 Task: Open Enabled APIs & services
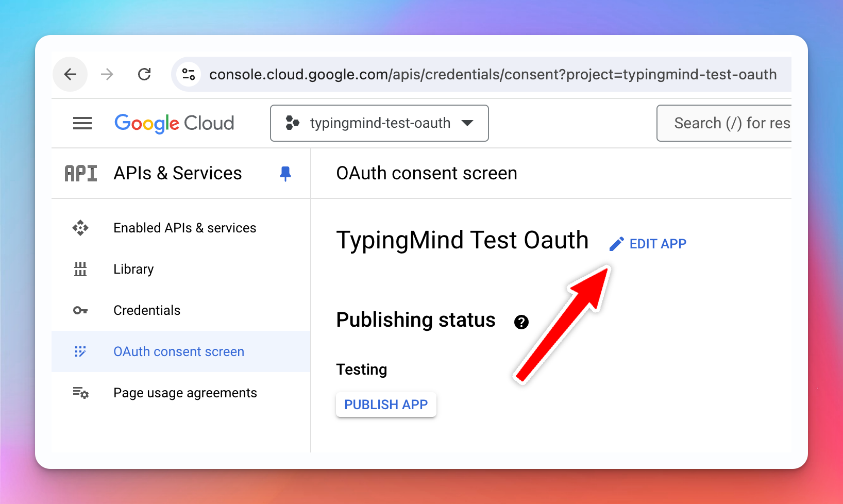tap(181, 228)
